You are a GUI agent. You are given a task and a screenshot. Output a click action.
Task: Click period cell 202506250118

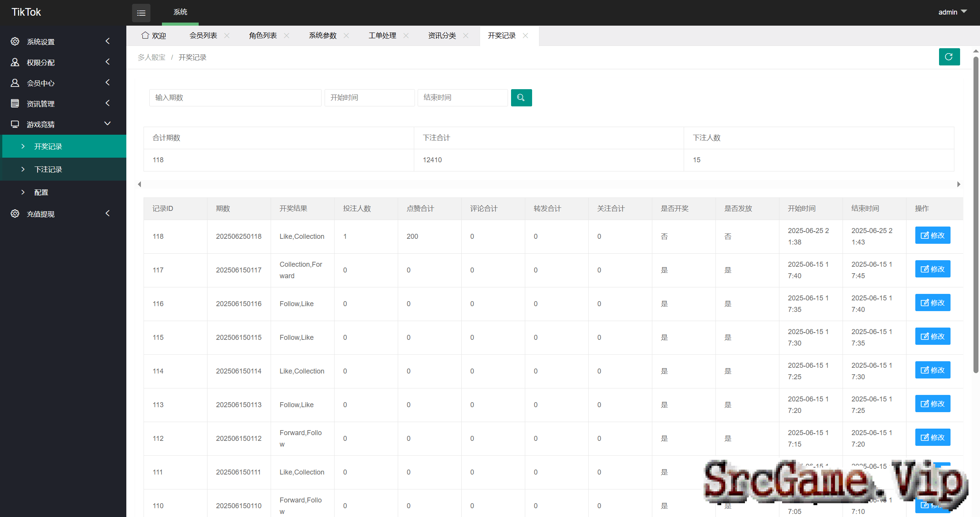point(238,236)
